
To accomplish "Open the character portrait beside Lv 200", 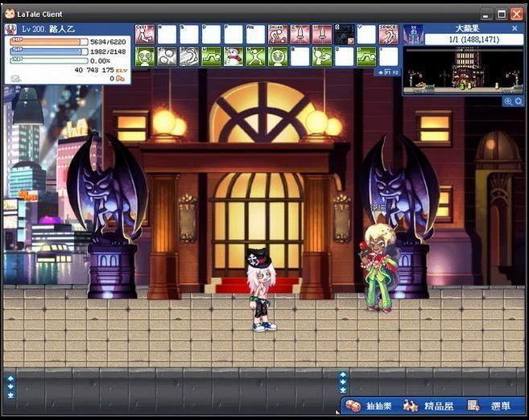I will point(11,29).
